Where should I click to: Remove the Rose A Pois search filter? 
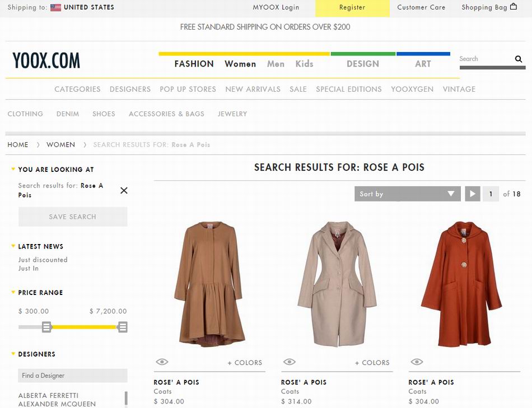click(x=124, y=190)
